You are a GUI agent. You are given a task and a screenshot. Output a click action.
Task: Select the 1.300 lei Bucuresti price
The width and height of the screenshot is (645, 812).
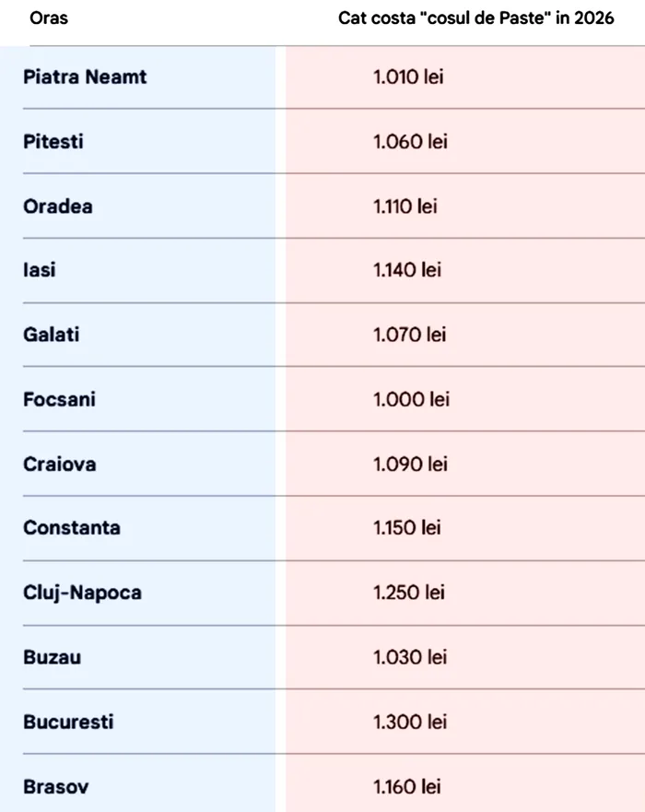(x=410, y=722)
